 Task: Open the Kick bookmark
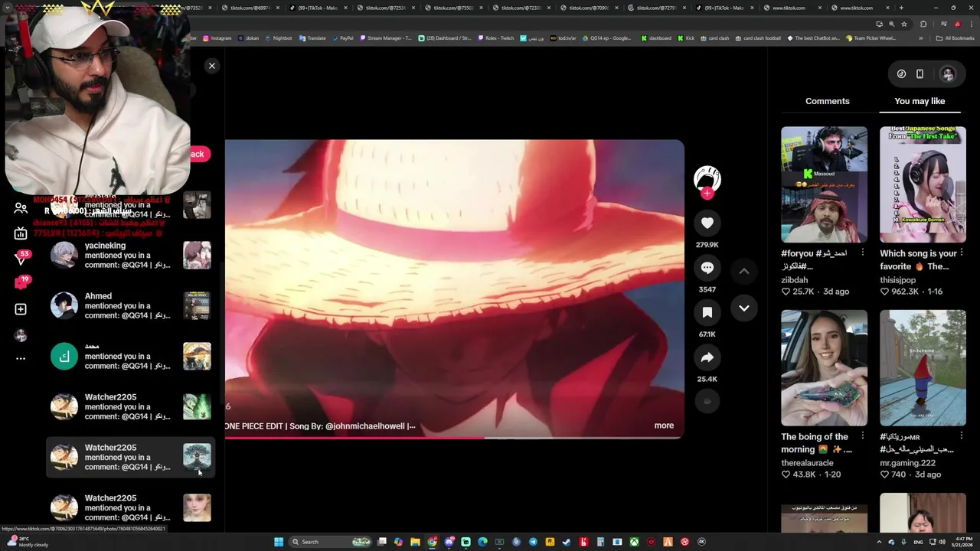pyautogui.click(x=686, y=37)
